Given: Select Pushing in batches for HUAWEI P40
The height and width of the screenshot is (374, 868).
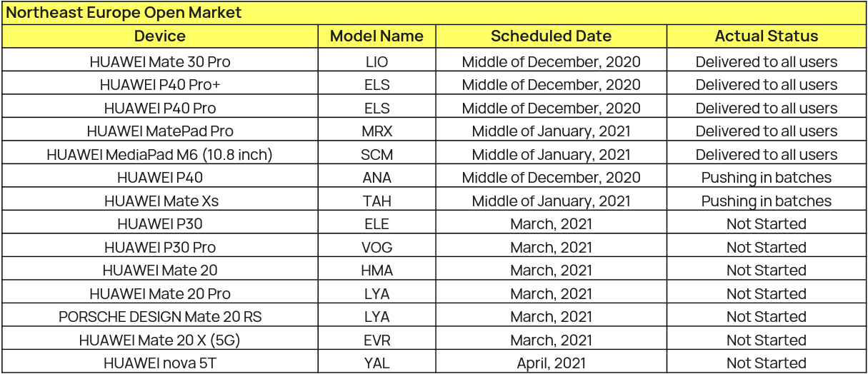Looking at the screenshot, I should [x=767, y=178].
